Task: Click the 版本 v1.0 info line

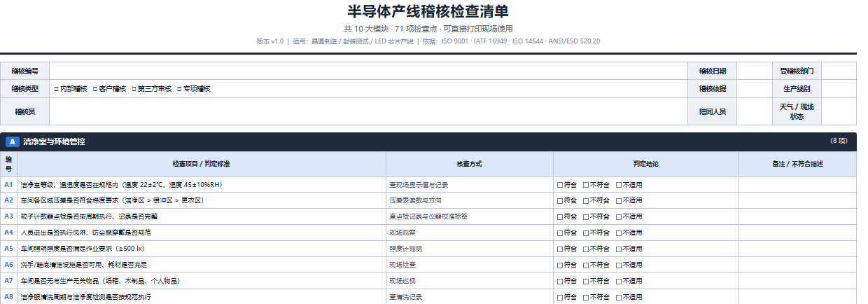Action: pos(428,41)
